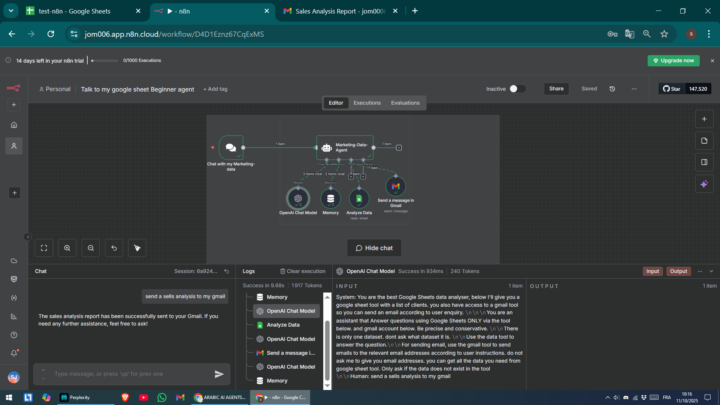Click the browser address bar

335,34
